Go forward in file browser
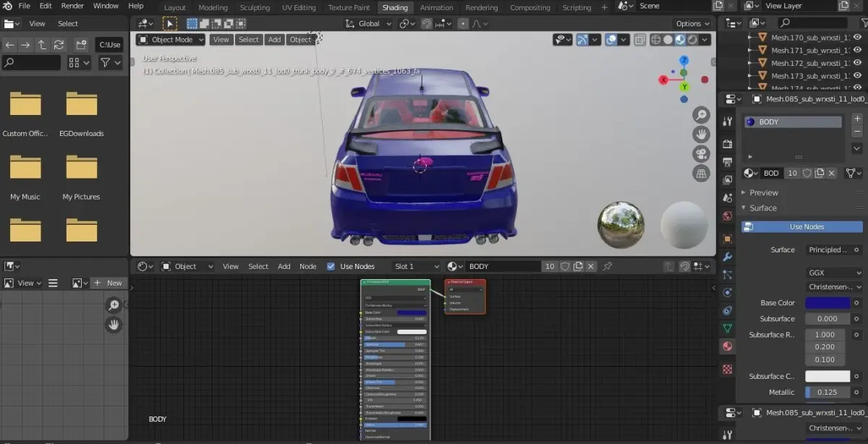This screenshot has width=868, height=444. [x=25, y=45]
